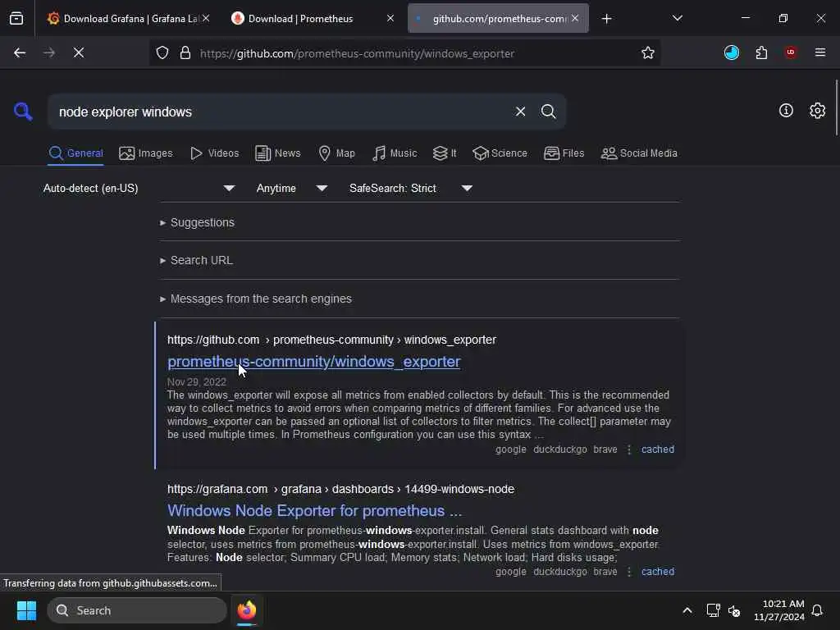This screenshot has height=630, width=840.
Task: Submit search with the magnifier button
Action: coord(548,112)
